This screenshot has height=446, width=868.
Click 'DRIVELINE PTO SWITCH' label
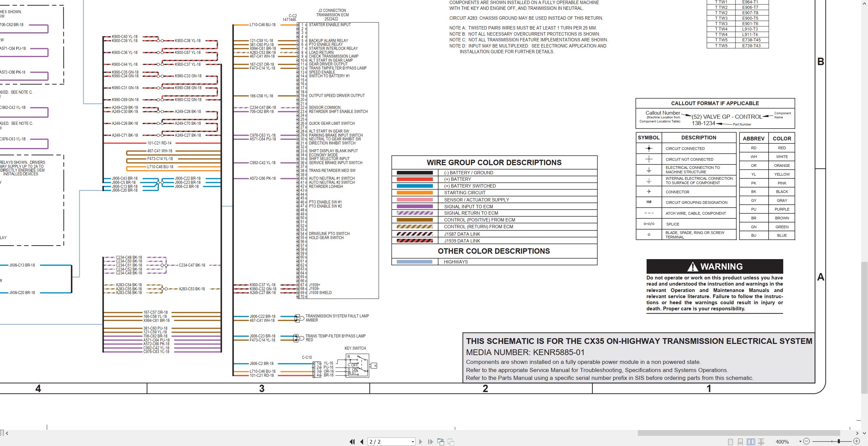329,234
